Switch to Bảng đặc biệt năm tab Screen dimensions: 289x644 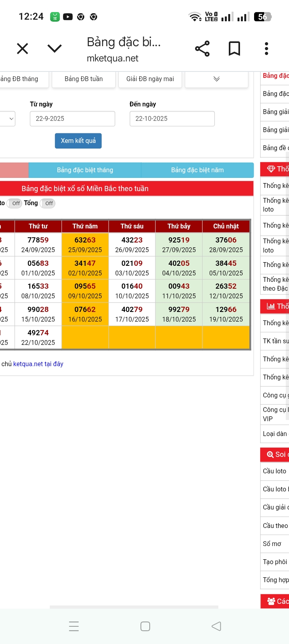[x=197, y=170]
